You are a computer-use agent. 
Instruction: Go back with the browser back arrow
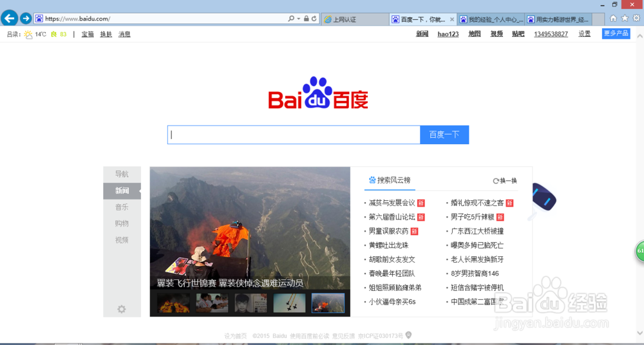click(x=10, y=18)
